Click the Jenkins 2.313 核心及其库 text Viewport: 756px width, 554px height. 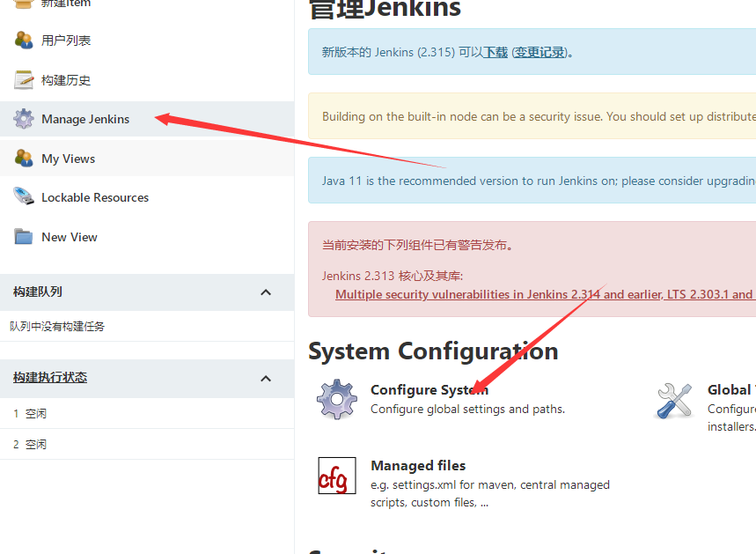(393, 276)
